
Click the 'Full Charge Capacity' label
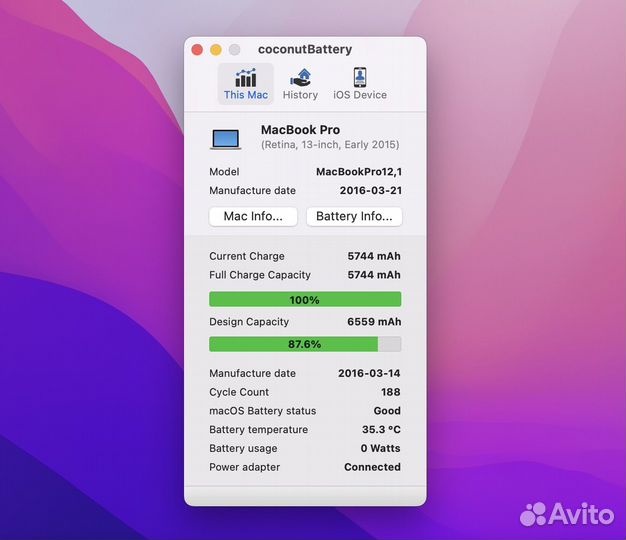coord(260,275)
